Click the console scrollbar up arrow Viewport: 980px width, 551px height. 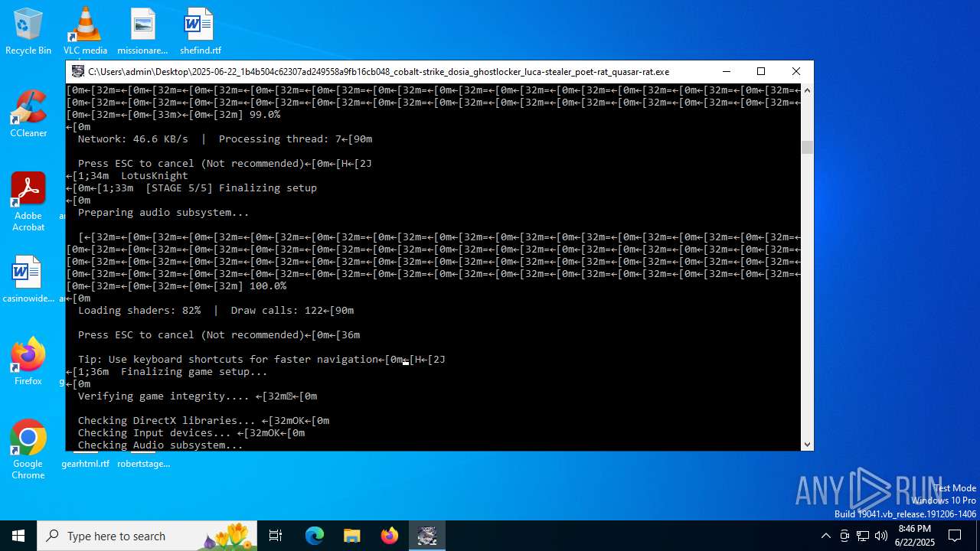pyautogui.click(x=807, y=90)
